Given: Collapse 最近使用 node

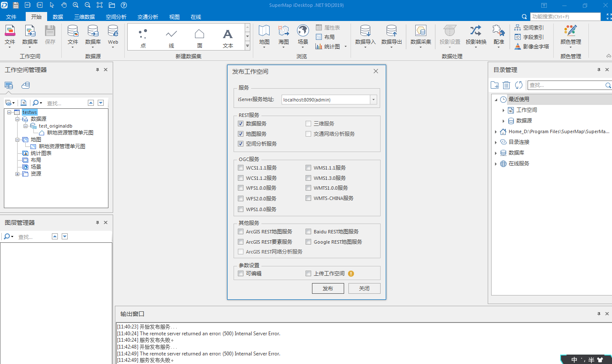Looking at the screenshot, I should click(496, 99).
